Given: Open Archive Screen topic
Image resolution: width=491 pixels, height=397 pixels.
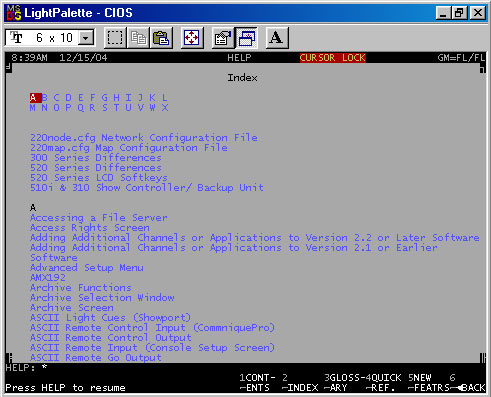Looking at the screenshot, I should coord(72,308).
